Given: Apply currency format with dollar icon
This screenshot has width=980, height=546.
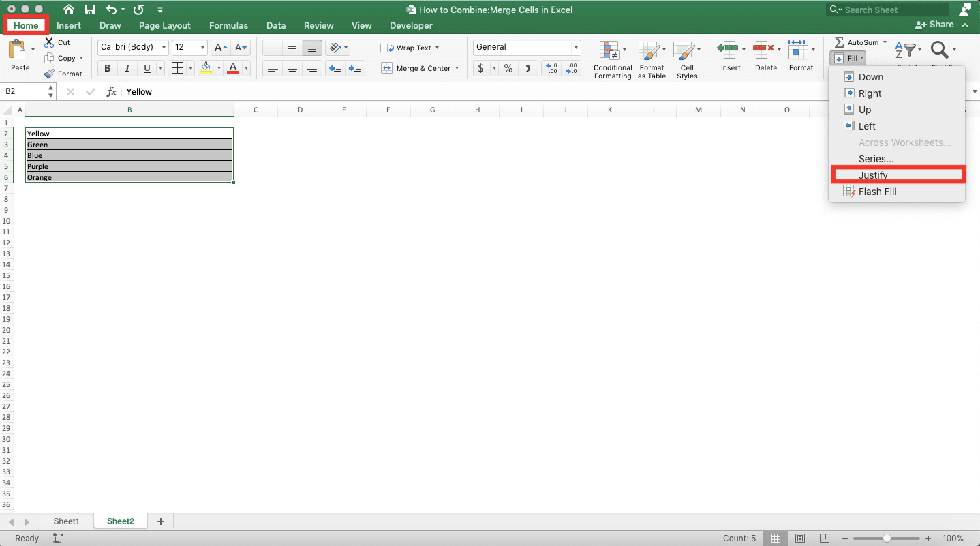Looking at the screenshot, I should coord(481,68).
